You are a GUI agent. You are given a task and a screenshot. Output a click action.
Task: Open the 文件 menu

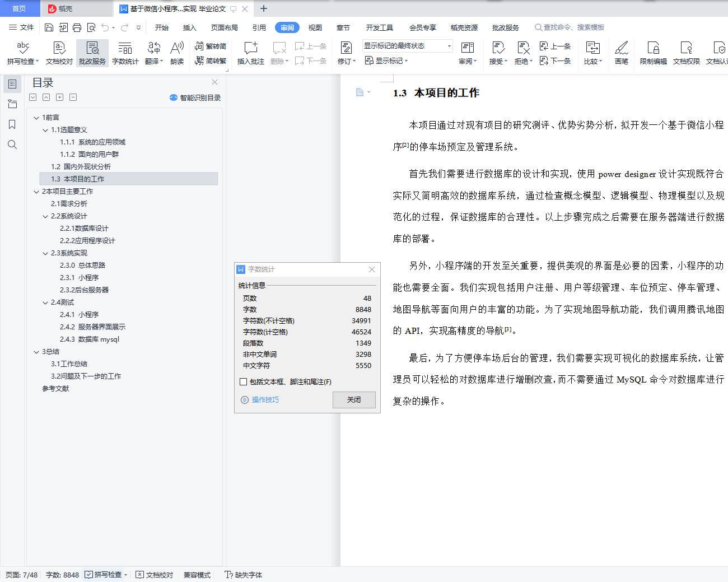click(x=21, y=27)
